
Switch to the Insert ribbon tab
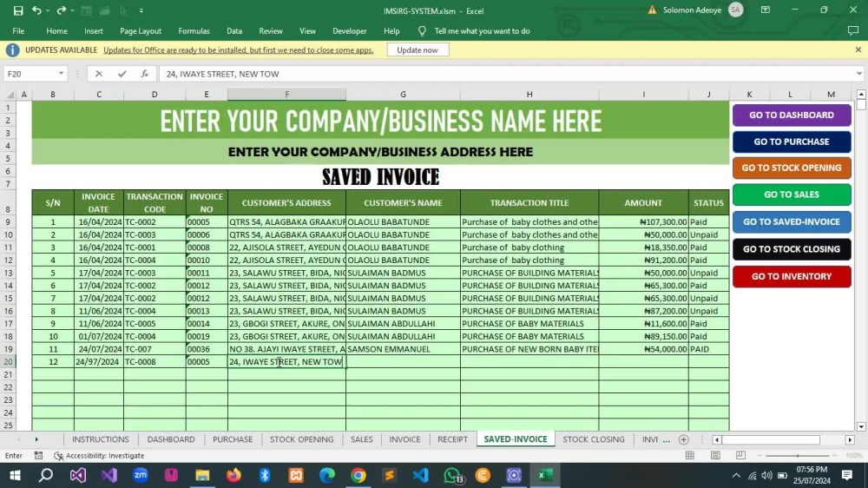coord(94,31)
